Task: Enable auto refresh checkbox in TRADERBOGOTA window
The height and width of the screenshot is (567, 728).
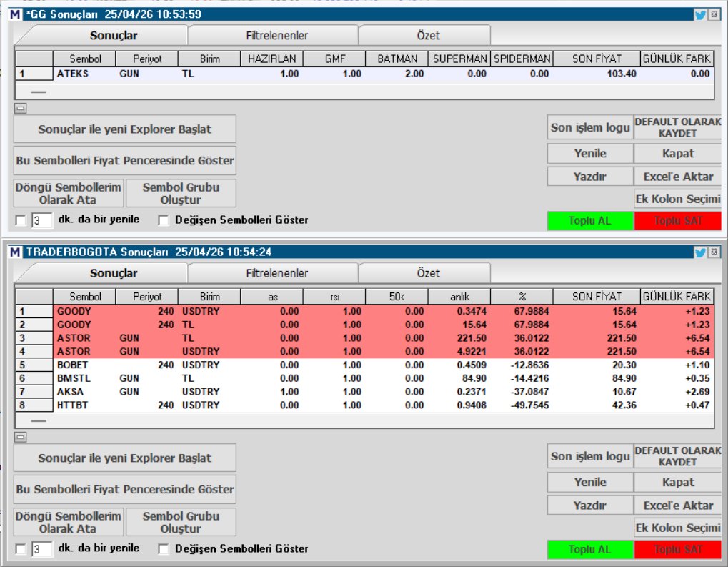Action: click(x=21, y=549)
